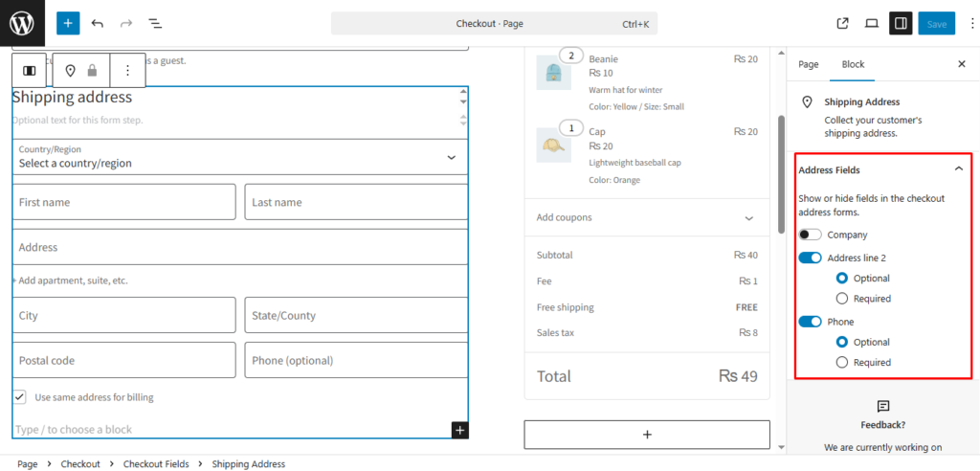Uncheck Use same address for billing
This screenshot has width=980, height=471.
20,396
